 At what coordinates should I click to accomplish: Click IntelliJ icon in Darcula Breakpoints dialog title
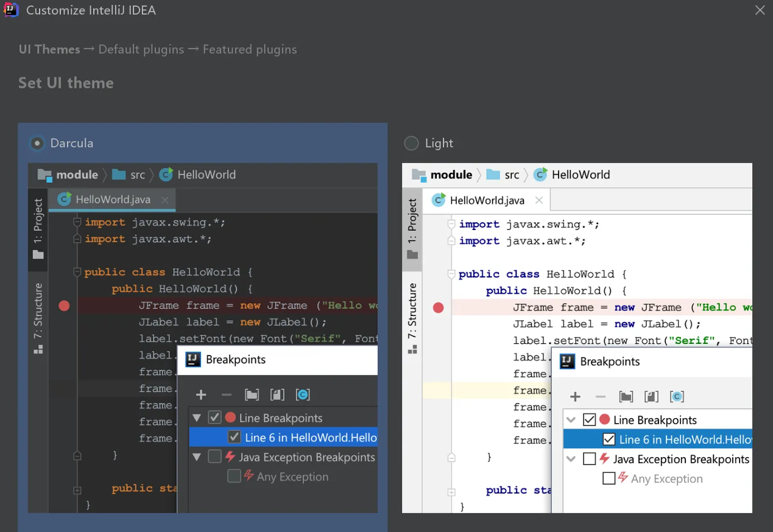[193, 359]
